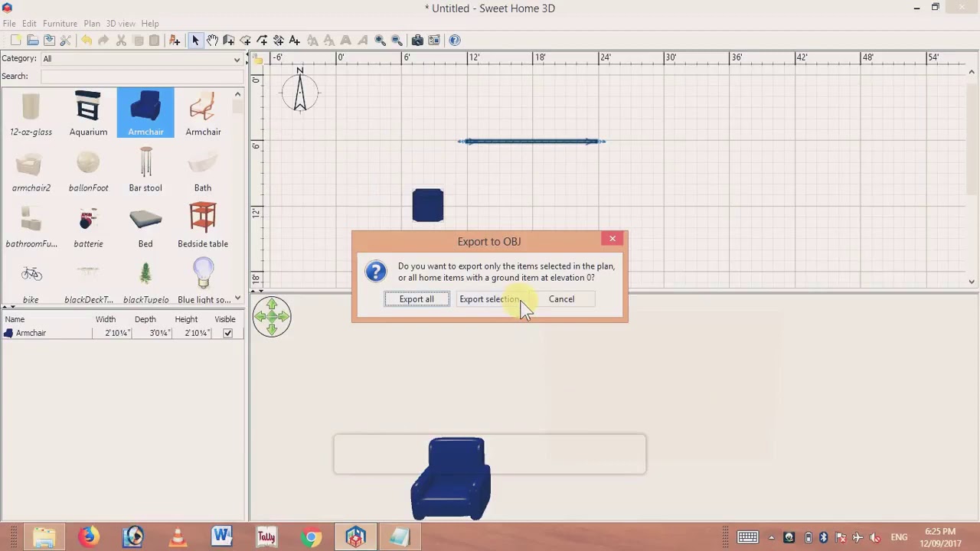The width and height of the screenshot is (980, 551).
Task: Open Preferences with the tools icon
Action: click(66, 41)
